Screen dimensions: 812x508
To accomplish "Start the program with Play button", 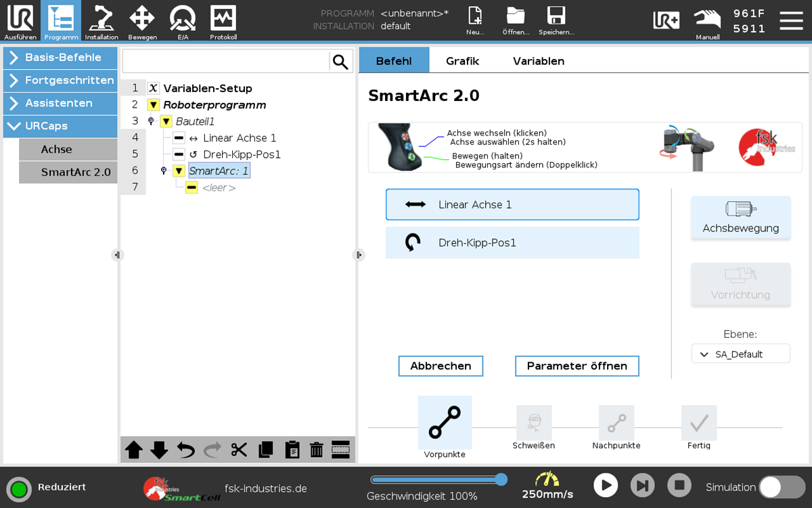I will 606,485.
